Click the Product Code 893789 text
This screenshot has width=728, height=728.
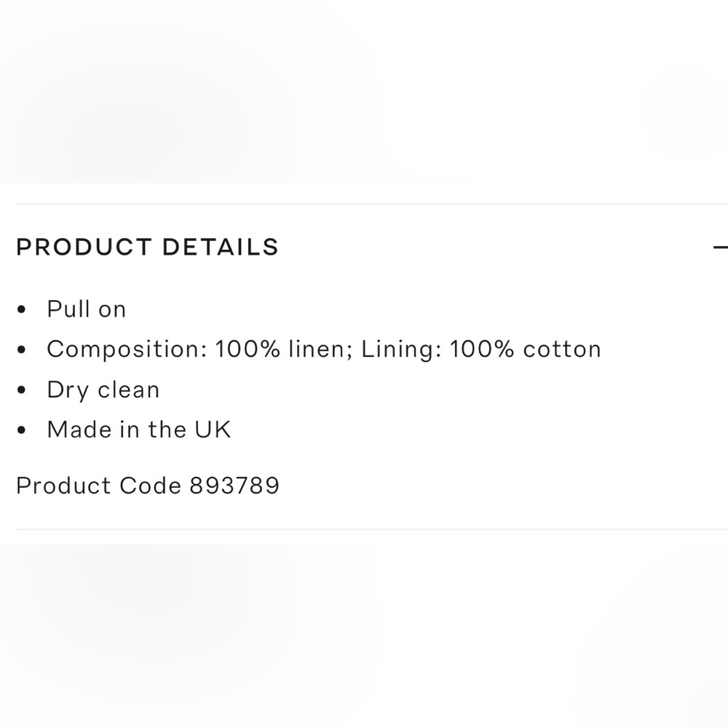pos(148,486)
